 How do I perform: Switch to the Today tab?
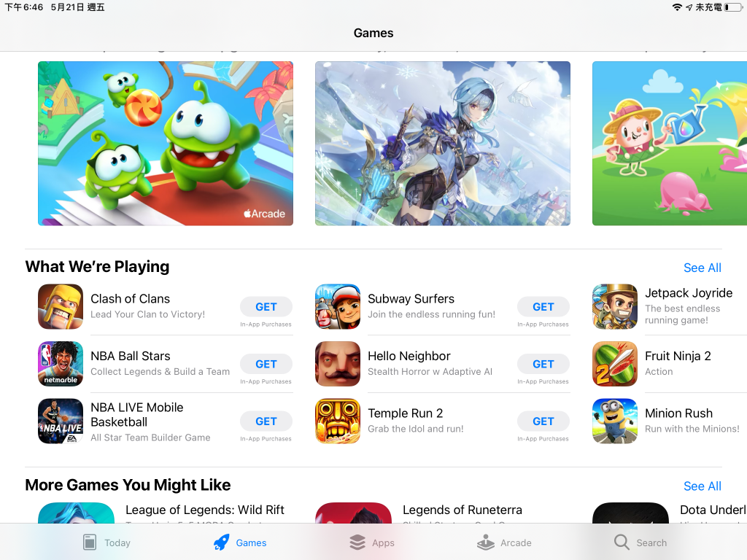[107, 542]
